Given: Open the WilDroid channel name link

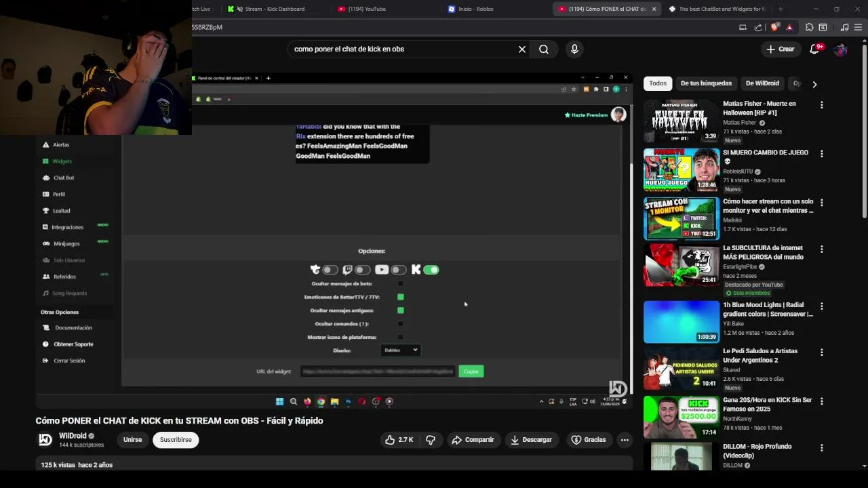Looking at the screenshot, I should (x=73, y=436).
